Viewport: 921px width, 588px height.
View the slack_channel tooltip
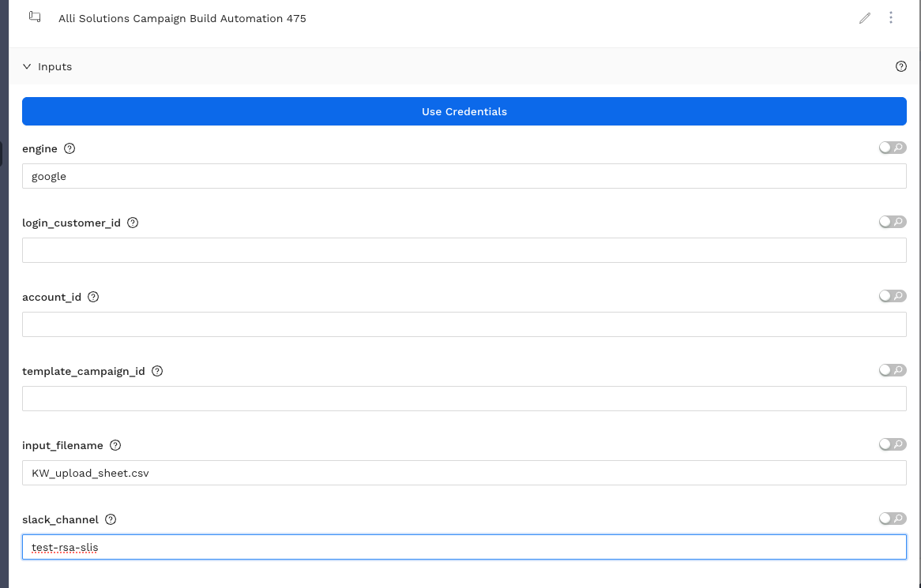[x=110, y=519]
